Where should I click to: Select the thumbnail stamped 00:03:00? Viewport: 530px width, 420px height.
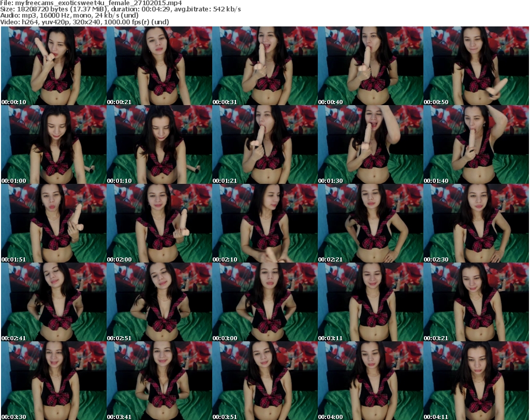[x=265, y=302]
